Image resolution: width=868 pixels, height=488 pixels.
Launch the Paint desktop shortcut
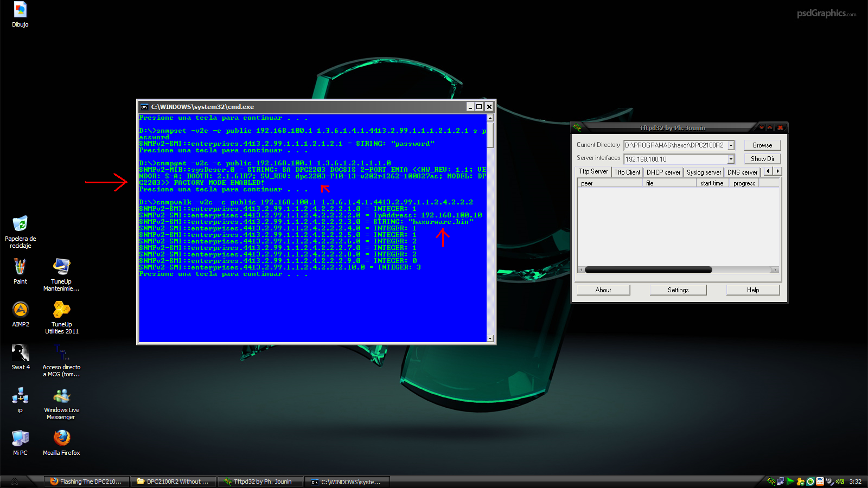(20, 267)
